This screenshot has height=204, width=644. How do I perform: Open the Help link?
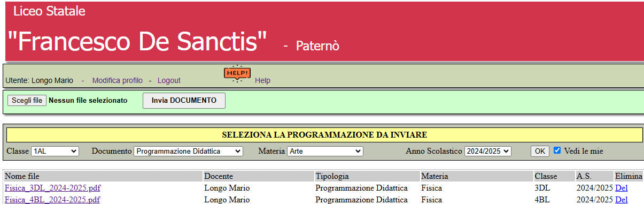(262, 80)
